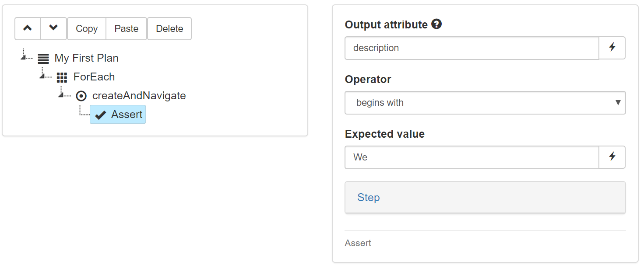Click the createAndNavigate target icon
The width and height of the screenshot is (644, 268).
81,96
